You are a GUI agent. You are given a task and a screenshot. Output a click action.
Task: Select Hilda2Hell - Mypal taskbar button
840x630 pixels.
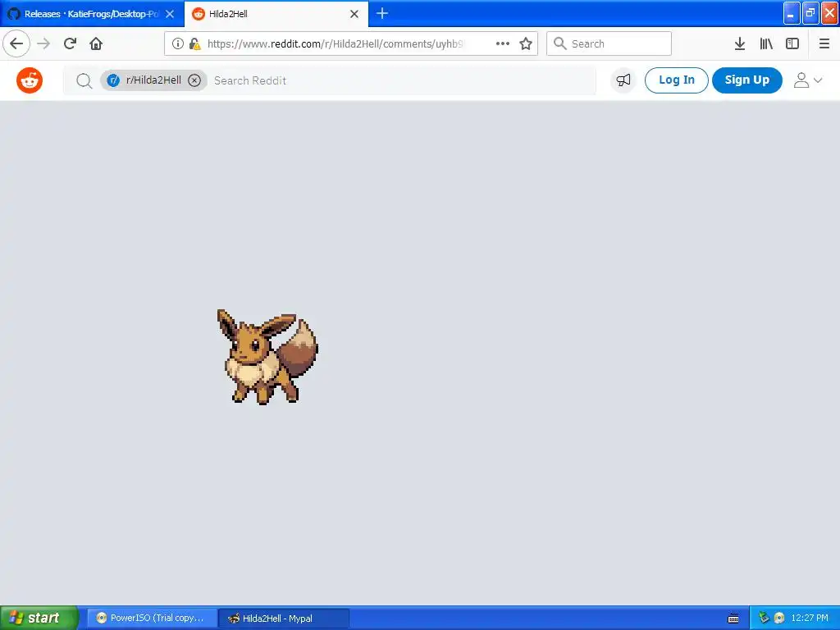(285, 618)
